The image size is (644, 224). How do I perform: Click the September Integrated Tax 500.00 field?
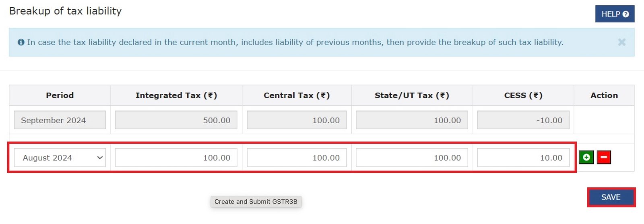coord(176,120)
